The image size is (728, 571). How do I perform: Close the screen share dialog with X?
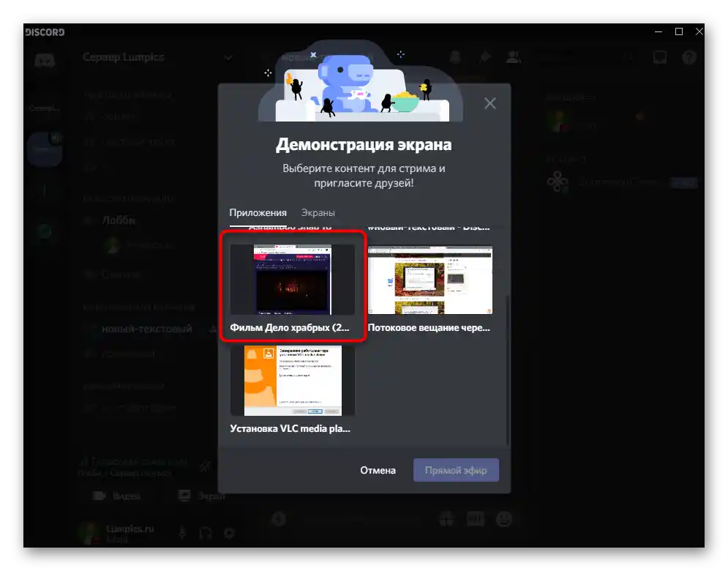click(489, 103)
